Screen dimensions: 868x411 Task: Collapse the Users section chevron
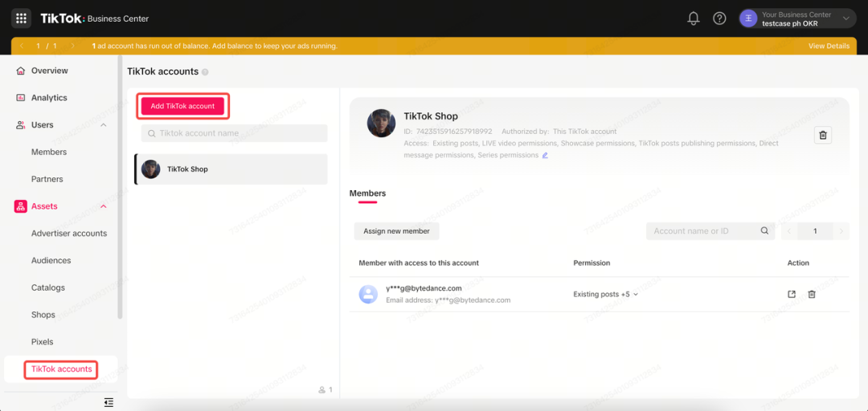click(x=104, y=125)
